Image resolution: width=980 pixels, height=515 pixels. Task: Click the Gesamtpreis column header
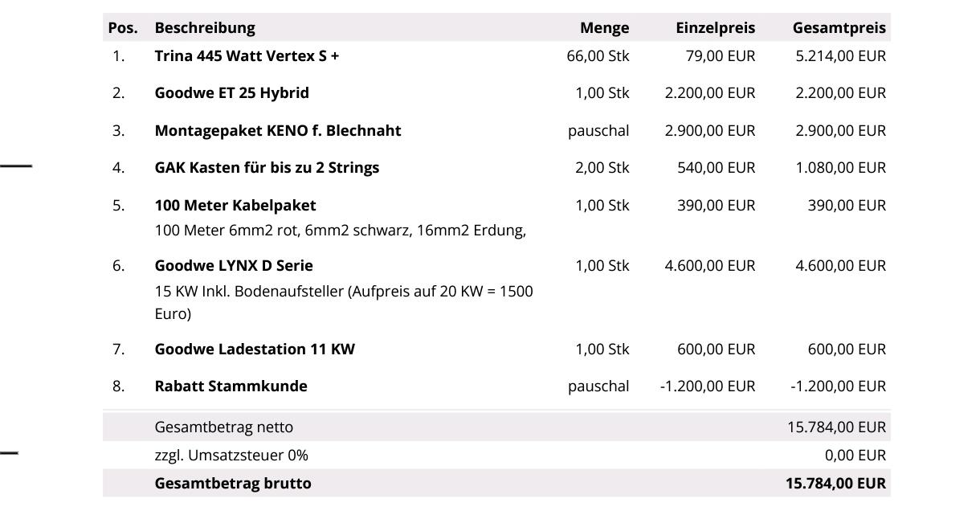click(839, 28)
